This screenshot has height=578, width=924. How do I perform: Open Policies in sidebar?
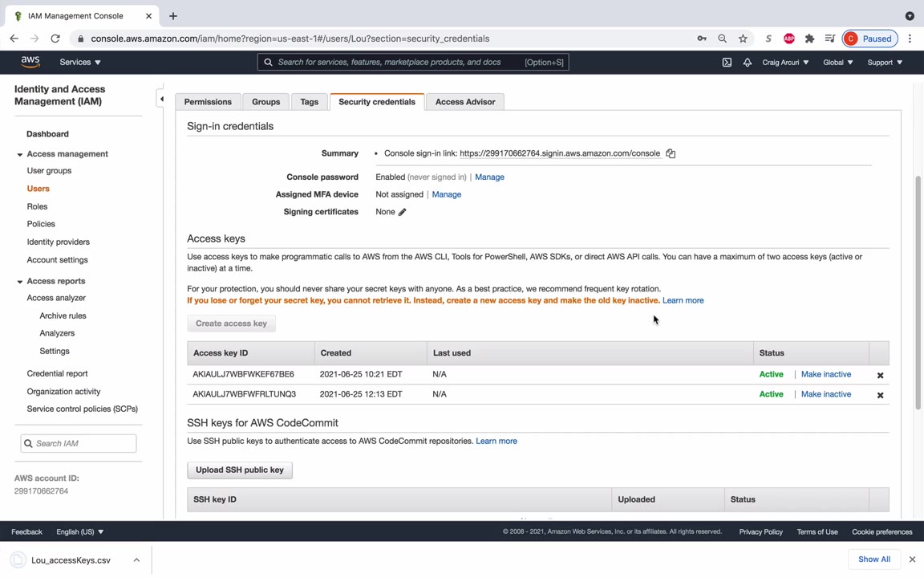[x=41, y=224]
